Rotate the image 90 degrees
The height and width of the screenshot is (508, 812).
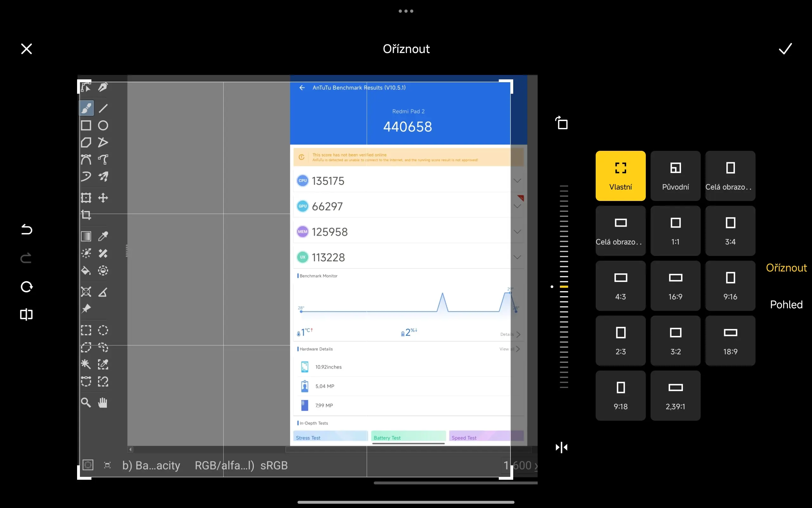pos(561,123)
